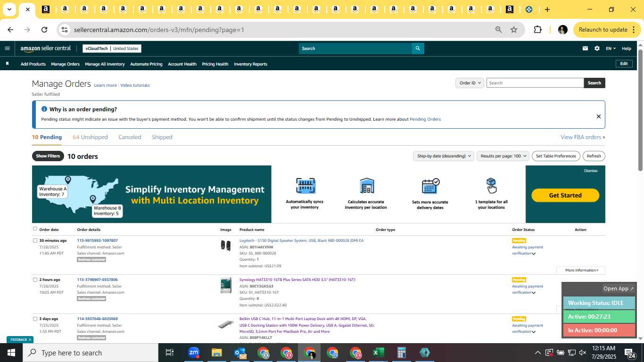Open the EN language dropdown
This screenshot has height=362, width=644.
coord(611,49)
